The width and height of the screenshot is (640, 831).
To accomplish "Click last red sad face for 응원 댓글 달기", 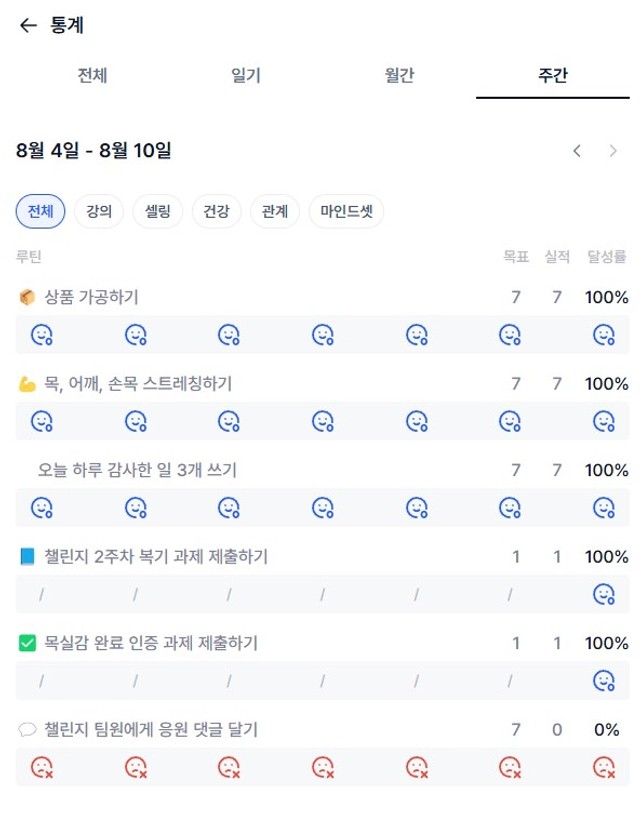I will click(604, 767).
